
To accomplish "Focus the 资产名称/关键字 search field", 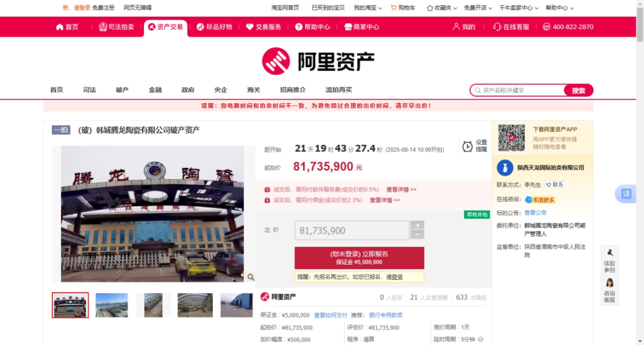I will point(518,90).
